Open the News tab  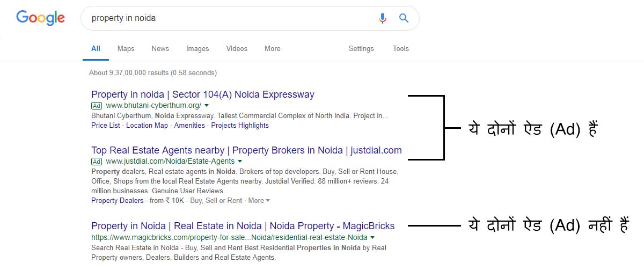(160, 48)
